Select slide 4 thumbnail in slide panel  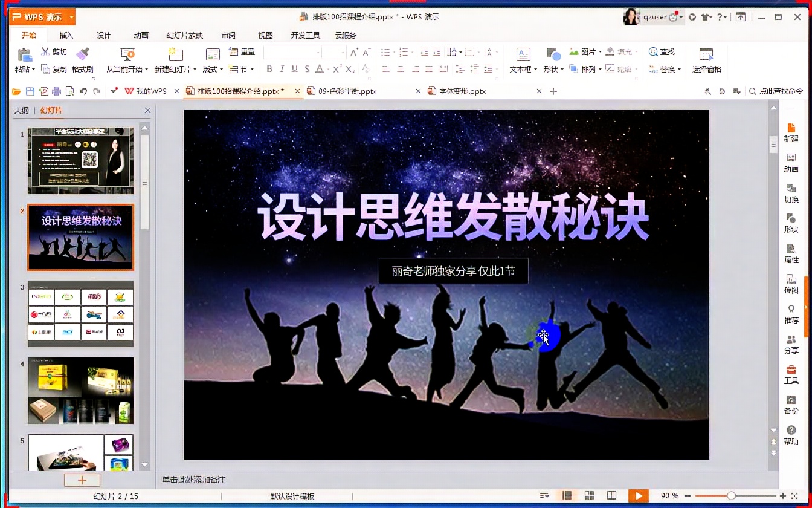(x=80, y=390)
